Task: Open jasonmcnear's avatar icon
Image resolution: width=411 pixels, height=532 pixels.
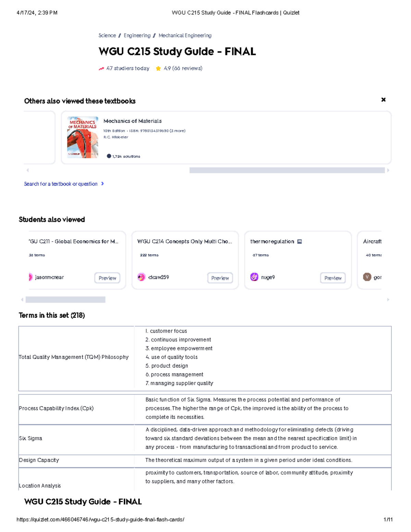Action: coord(30,277)
